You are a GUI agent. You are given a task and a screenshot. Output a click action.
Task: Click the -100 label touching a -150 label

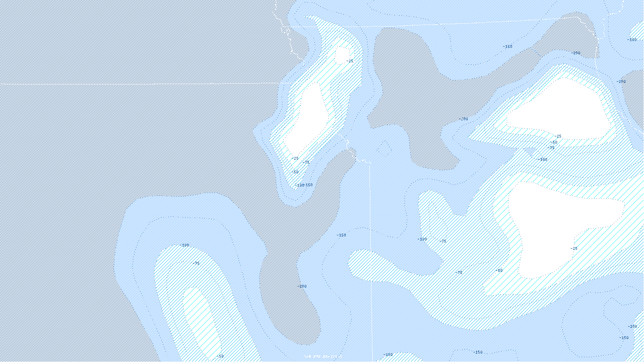click(299, 185)
